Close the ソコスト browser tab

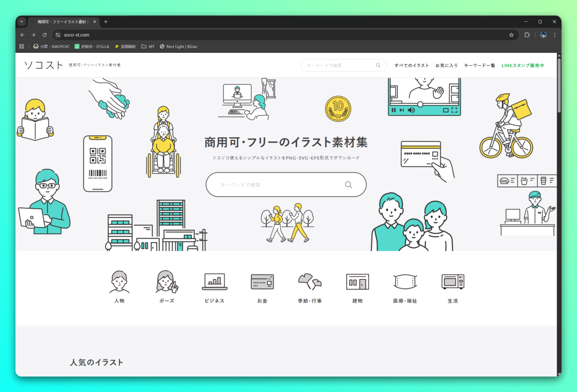tap(95, 22)
